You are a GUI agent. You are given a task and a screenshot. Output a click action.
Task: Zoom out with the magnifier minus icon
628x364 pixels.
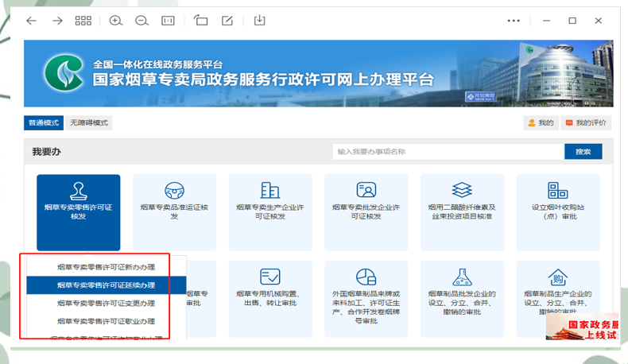[141, 21]
